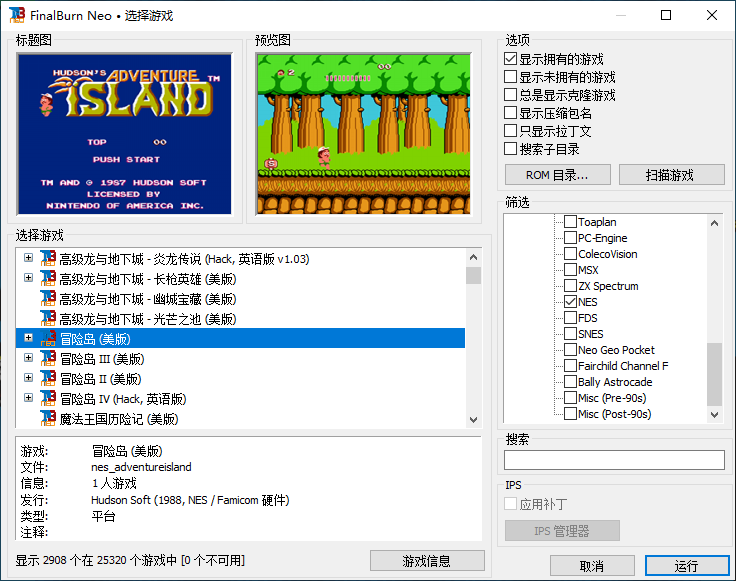Viewport: 736px width, 581px height.
Task: Toggle 显示拥有的游戏 checkbox
Action: click(510, 59)
